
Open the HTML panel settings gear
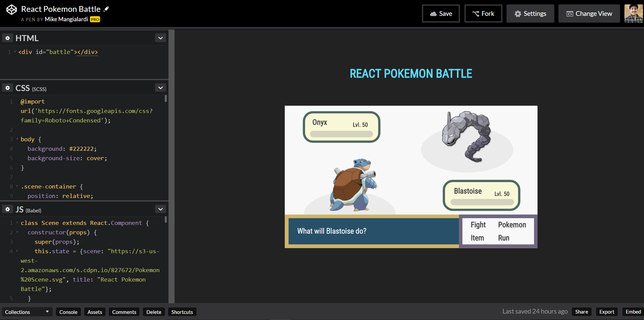7,38
